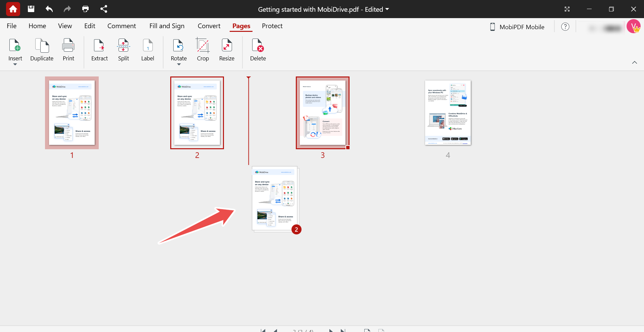Open the Protect tab
The width and height of the screenshot is (644, 332).
(x=272, y=26)
